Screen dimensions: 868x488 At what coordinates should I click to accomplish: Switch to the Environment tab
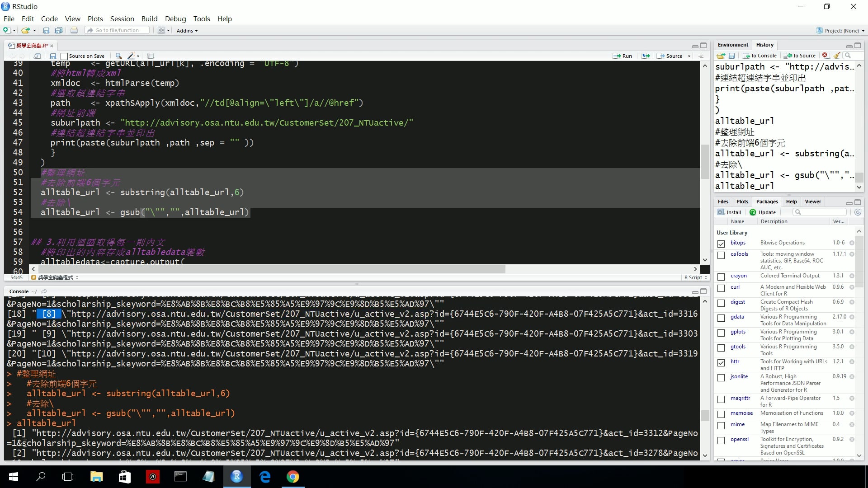tap(732, 45)
